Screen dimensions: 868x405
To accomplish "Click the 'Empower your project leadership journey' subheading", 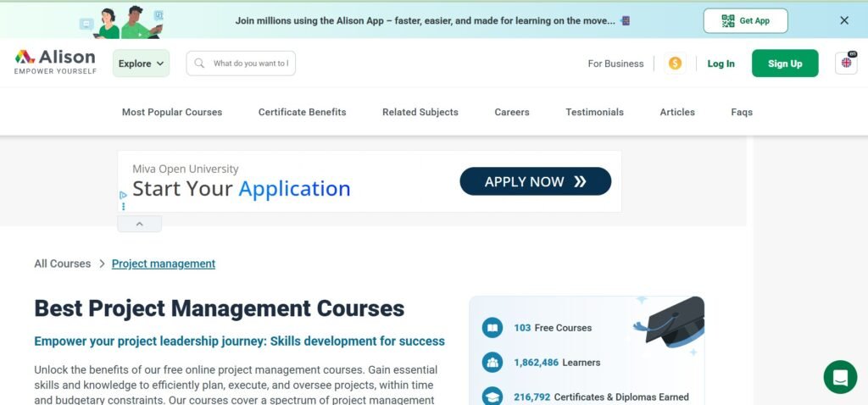I will 239,341.
